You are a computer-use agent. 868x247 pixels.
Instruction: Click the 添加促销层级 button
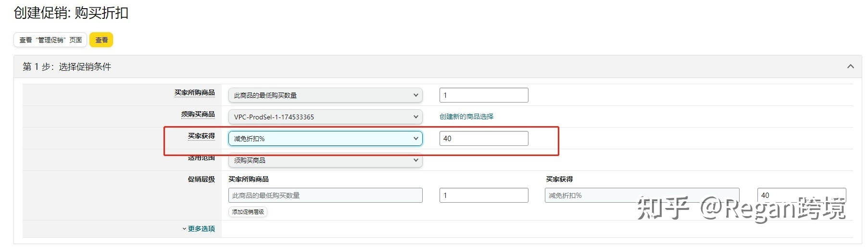(248, 212)
